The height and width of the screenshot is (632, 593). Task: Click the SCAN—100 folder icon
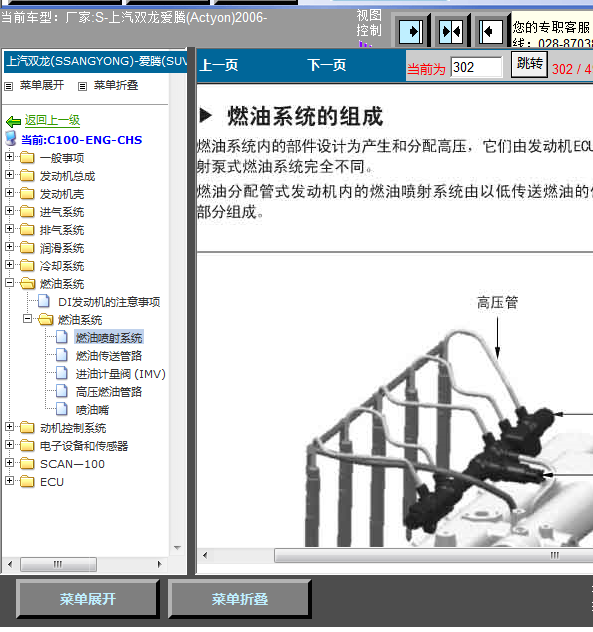tap(27, 463)
